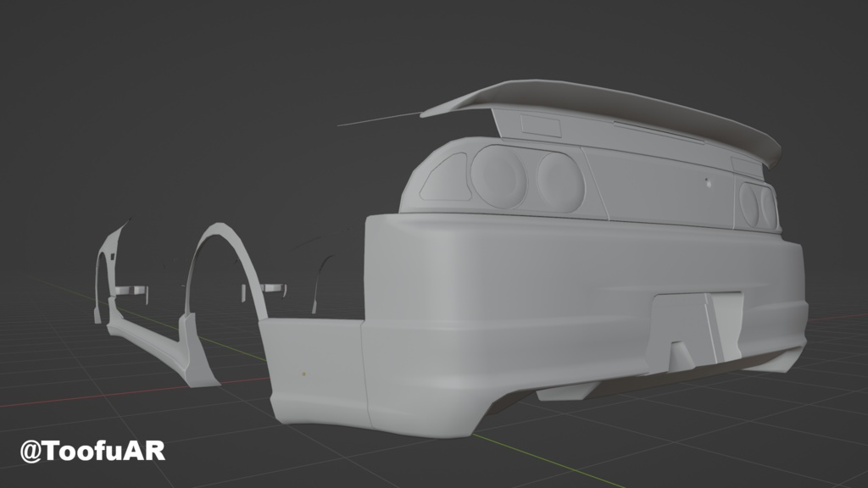Image resolution: width=868 pixels, height=488 pixels.
Task: Select the rear spoiler wing
Action: (593, 102)
